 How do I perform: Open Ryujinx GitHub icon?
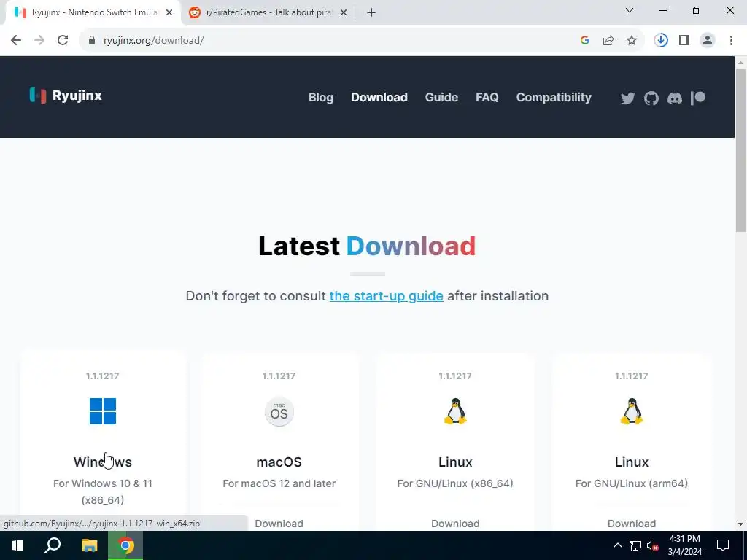(651, 98)
